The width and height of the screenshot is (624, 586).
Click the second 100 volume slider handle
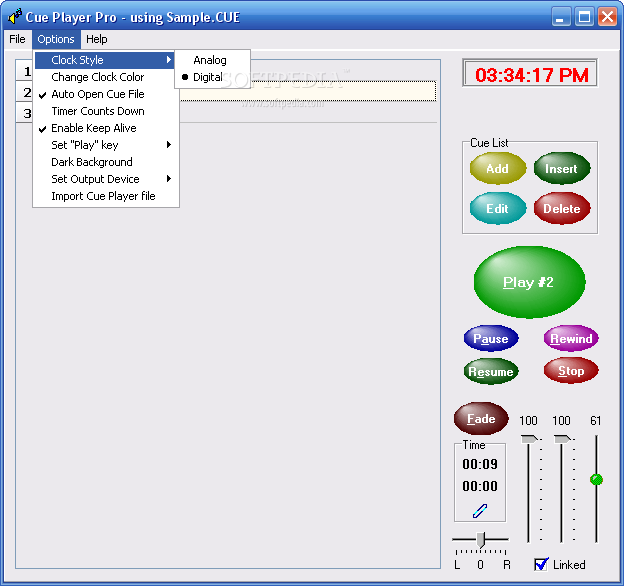(x=562, y=439)
